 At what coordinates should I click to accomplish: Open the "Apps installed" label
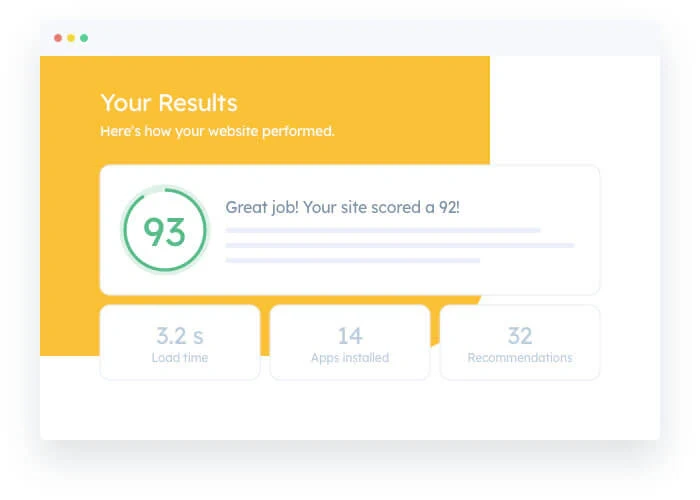pos(350,357)
